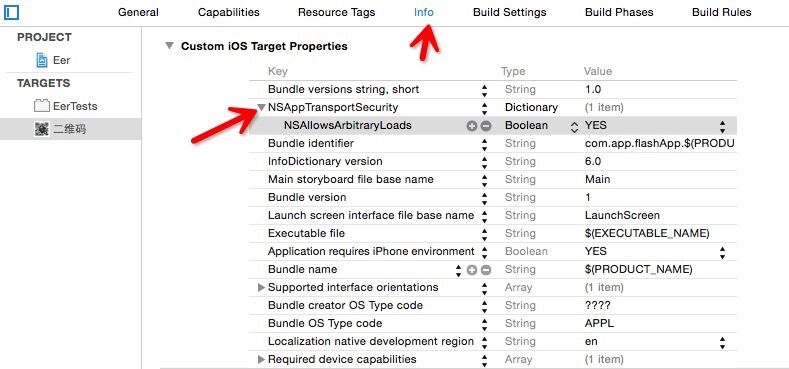Open key stepper for Bundle creator OS Type code
This screenshot has width=789, height=369.
click(x=484, y=306)
